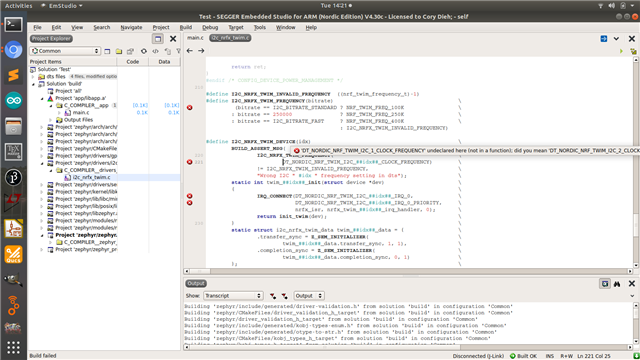
Task: Click the EmStudio app menu in top bar
Action: tap(62, 6)
